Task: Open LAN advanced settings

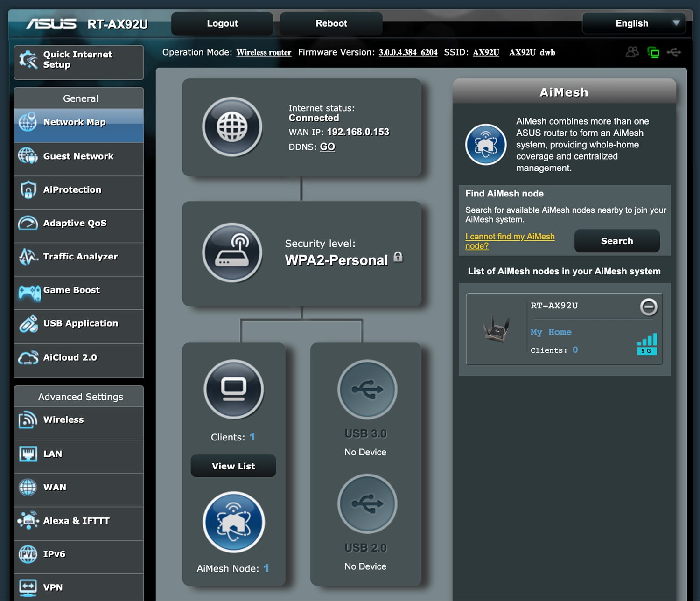Action: [79, 456]
